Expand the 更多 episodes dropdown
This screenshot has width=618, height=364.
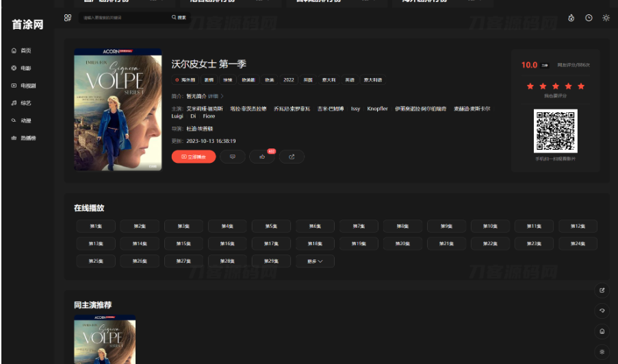click(315, 261)
